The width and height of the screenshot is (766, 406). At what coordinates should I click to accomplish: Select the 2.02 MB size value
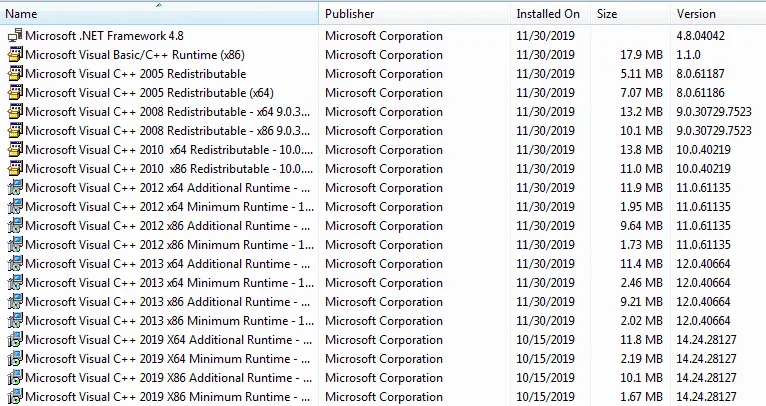tap(641, 321)
